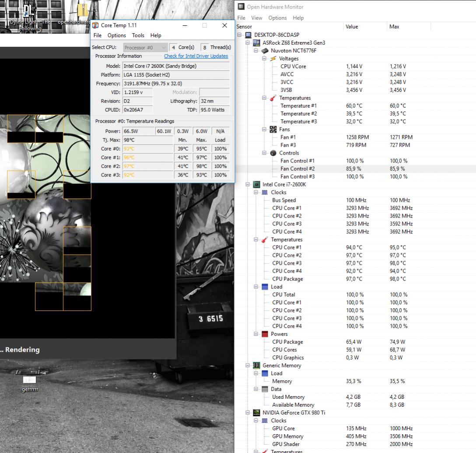Viewport: 476px width, 453px height.
Task: Click the Intel Core i7-2600K processor icon
Action: pos(257,185)
